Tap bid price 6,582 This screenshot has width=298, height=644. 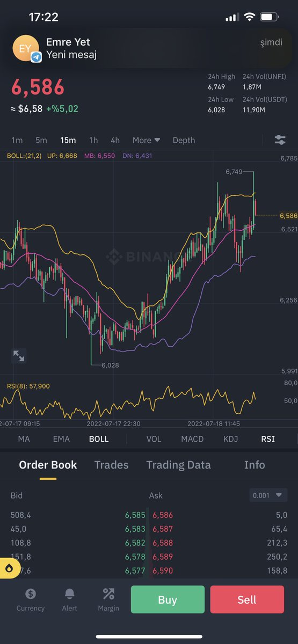pyautogui.click(x=135, y=543)
